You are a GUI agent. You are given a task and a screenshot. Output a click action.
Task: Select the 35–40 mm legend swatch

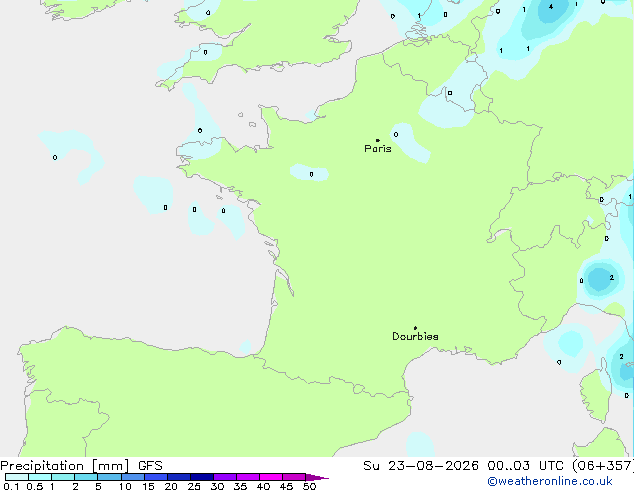pos(247,477)
